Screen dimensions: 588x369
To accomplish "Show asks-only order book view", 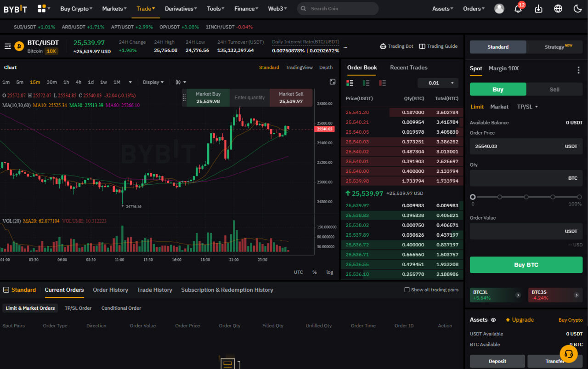I will click(x=382, y=83).
